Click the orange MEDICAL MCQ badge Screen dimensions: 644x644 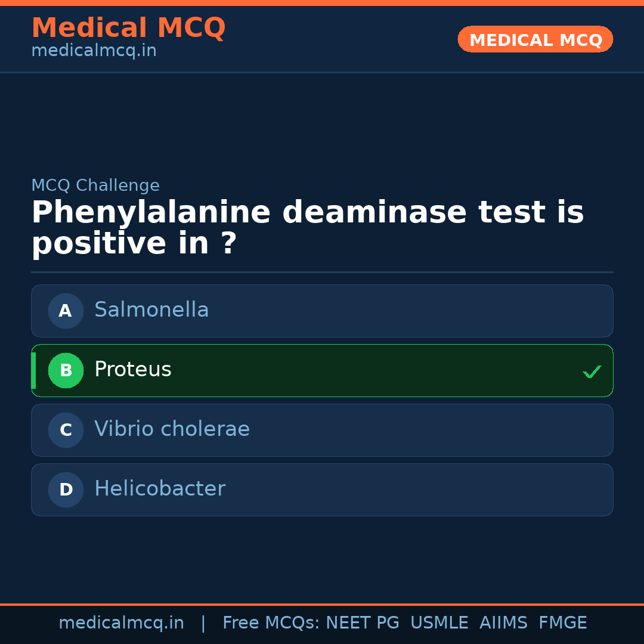tap(535, 40)
